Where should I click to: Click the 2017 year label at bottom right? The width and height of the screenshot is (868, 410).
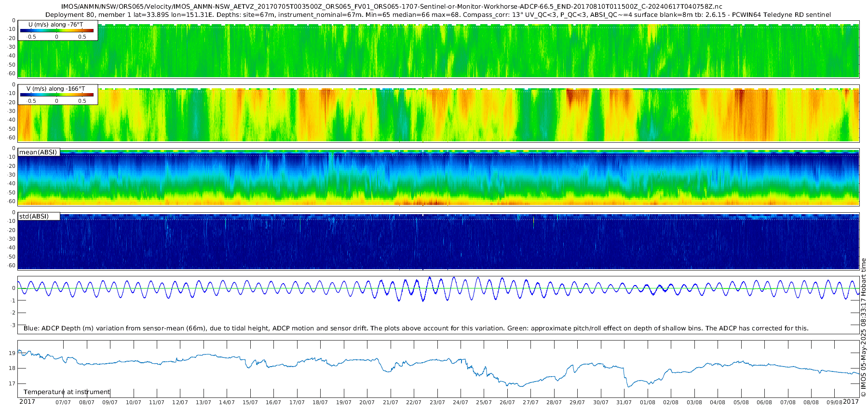pyautogui.click(x=851, y=402)
